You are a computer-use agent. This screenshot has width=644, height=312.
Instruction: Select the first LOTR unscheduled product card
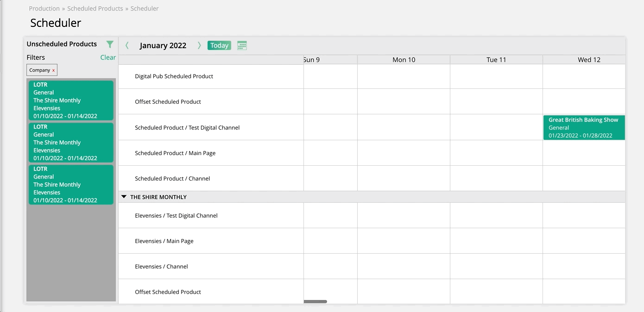(x=71, y=100)
